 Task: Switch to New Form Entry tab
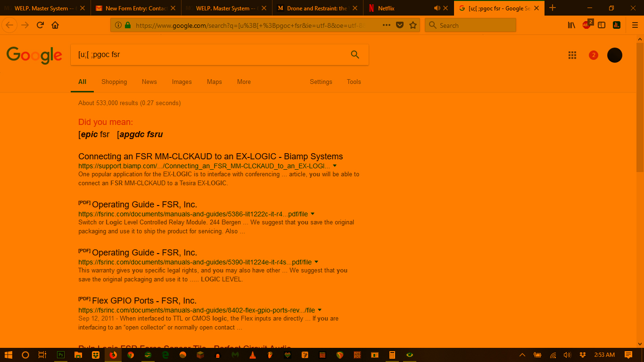click(x=136, y=8)
